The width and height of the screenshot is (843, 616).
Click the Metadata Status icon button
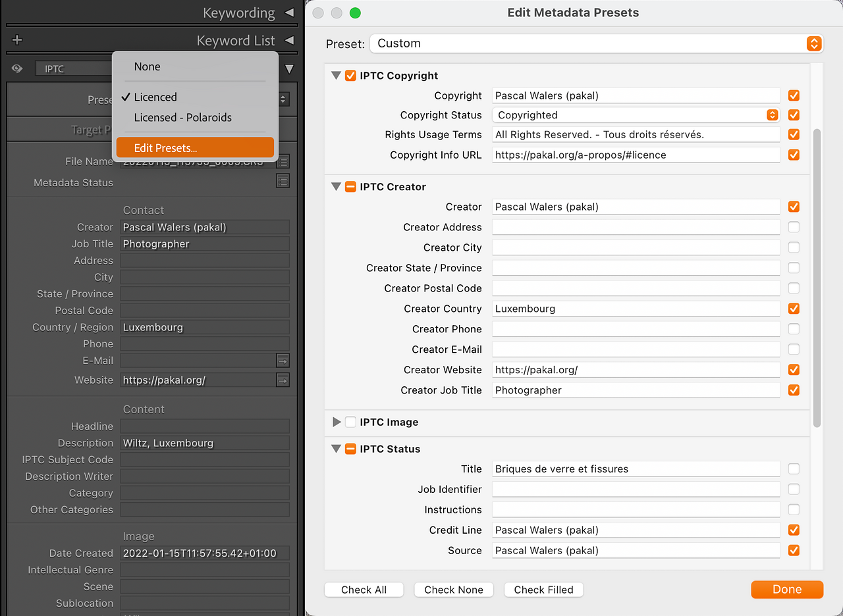283,182
